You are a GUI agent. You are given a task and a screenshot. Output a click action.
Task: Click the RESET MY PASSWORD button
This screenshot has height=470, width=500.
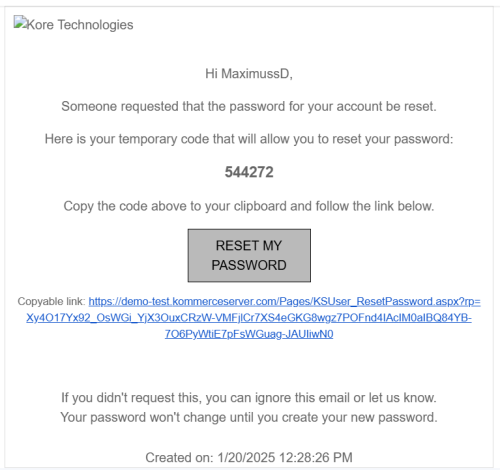[x=249, y=255]
